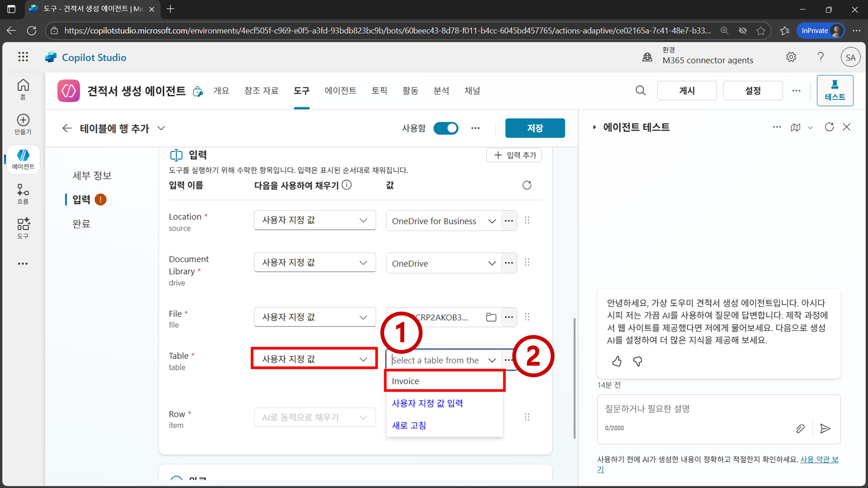Click the thumbs up feedback icon
Screen dimensions: 868x488
(617, 361)
